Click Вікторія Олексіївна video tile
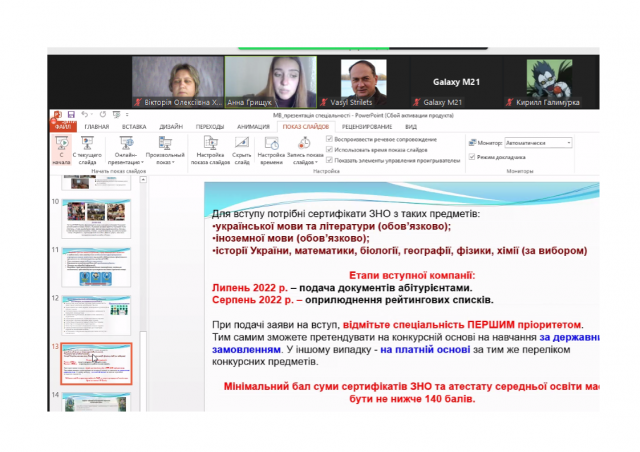This screenshot has height=452, width=640. pyautogui.click(x=178, y=82)
